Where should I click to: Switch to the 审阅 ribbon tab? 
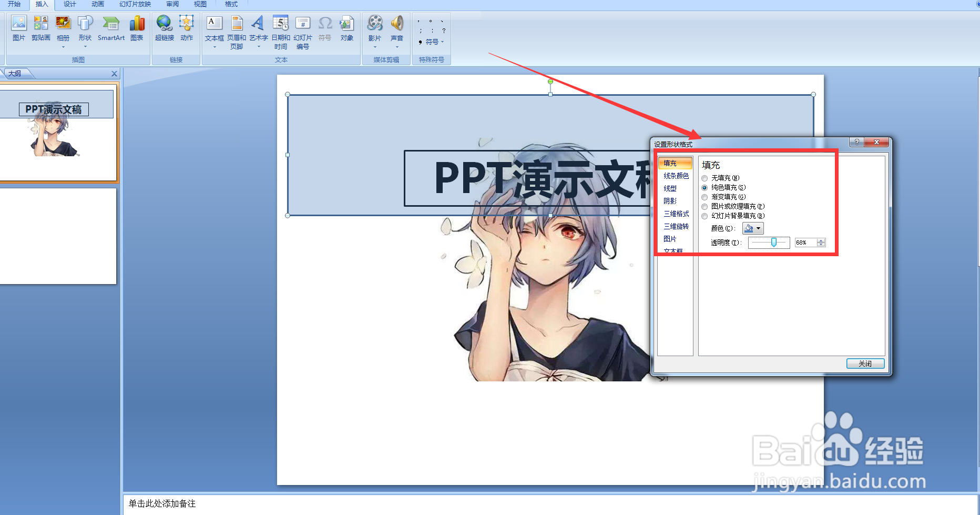pyautogui.click(x=172, y=4)
